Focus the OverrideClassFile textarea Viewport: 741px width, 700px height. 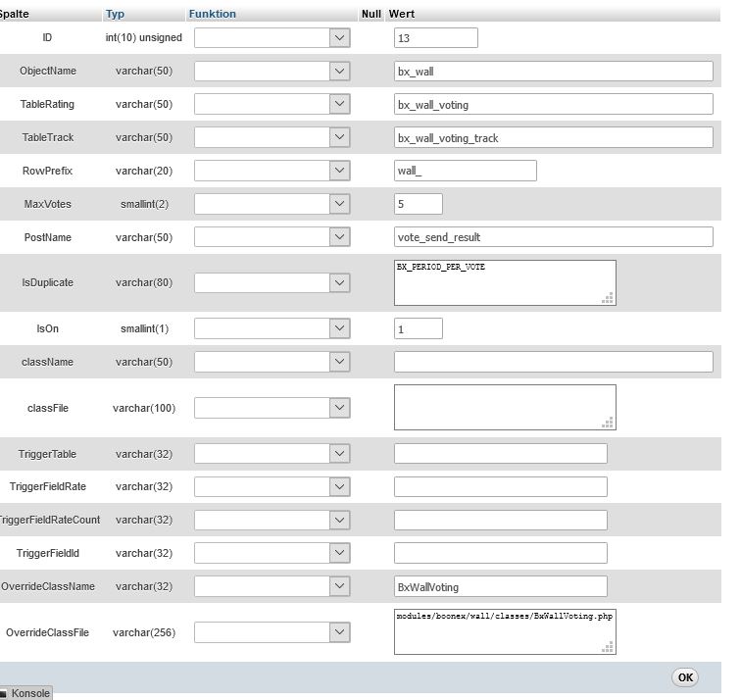tap(500, 632)
